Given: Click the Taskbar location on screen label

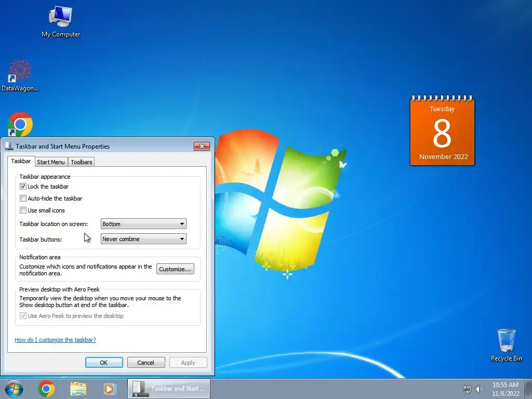Looking at the screenshot, I should pos(54,224).
